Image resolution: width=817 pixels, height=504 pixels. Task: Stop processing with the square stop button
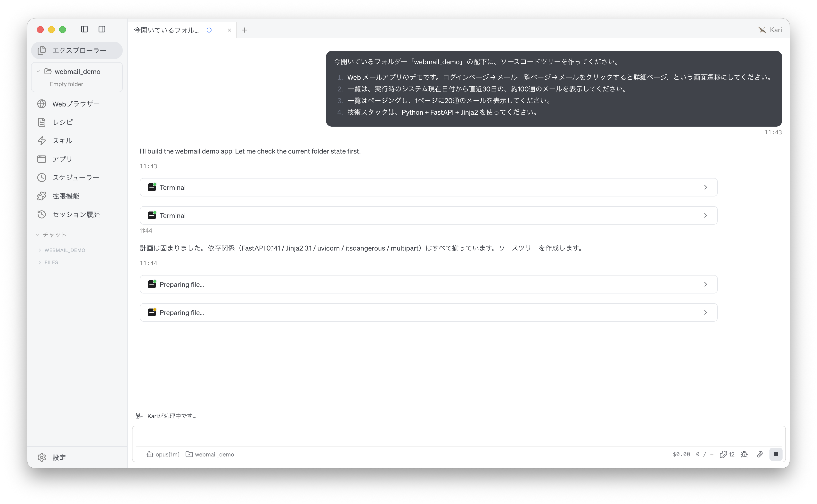coord(776,454)
